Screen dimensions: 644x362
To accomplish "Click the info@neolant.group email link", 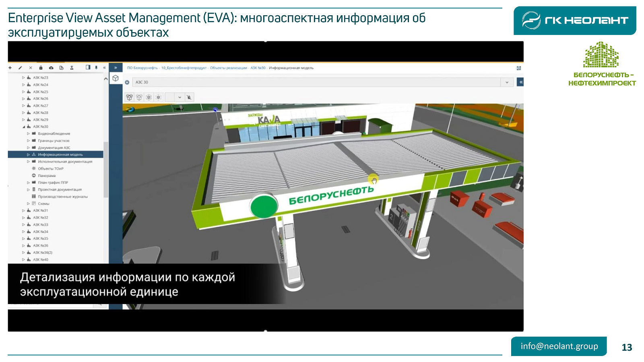I will click(559, 346).
